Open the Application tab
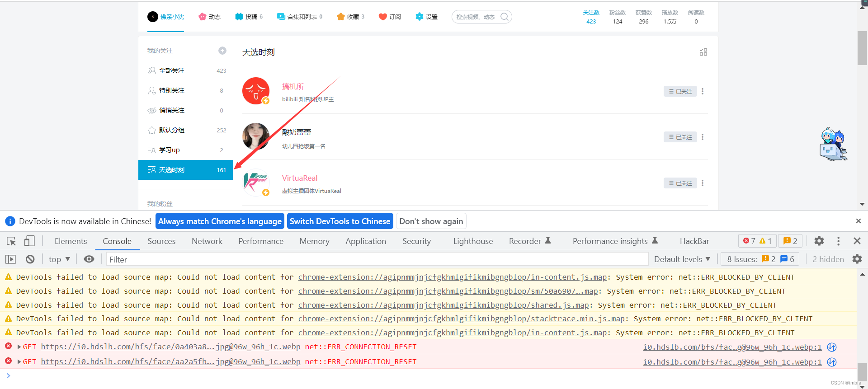 click(366, 241)
